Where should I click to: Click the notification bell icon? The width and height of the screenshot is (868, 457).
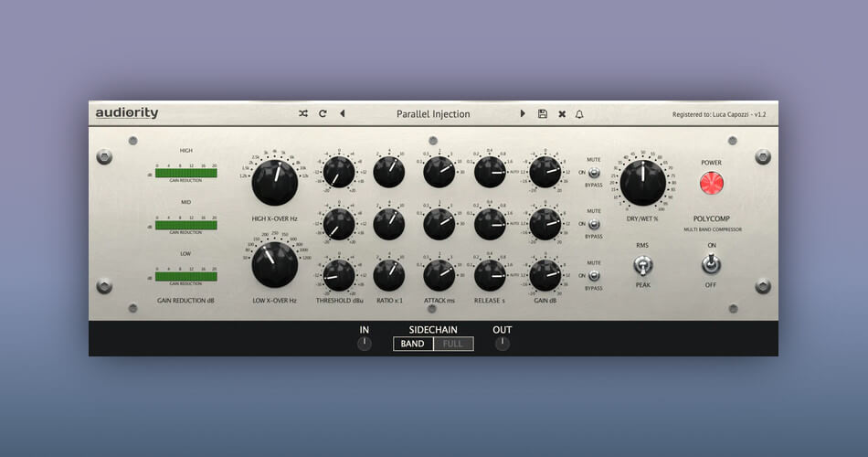[x=579, y=114]
